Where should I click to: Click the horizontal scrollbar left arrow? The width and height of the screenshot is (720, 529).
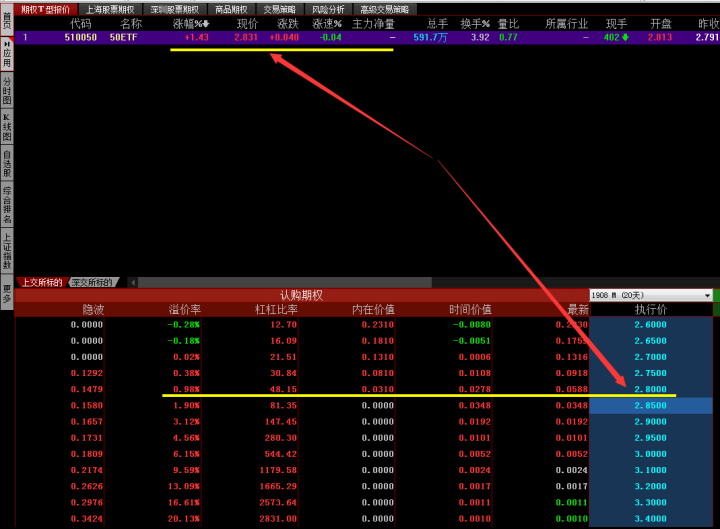133,282
